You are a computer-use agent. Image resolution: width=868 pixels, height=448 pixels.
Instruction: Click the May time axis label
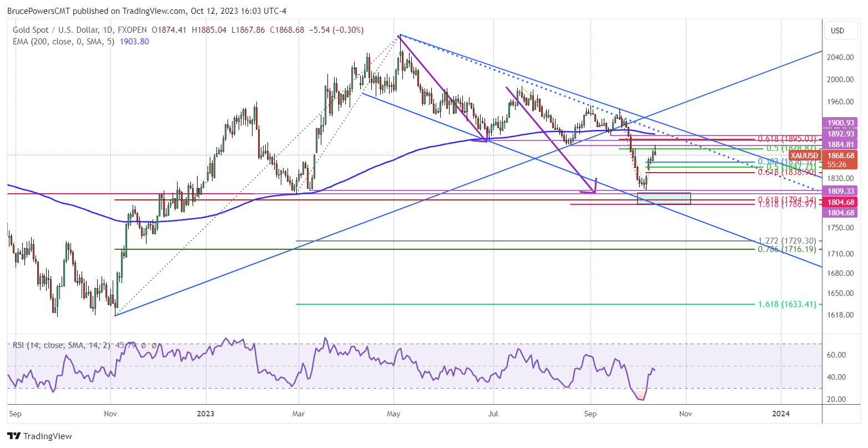[393, 414]
